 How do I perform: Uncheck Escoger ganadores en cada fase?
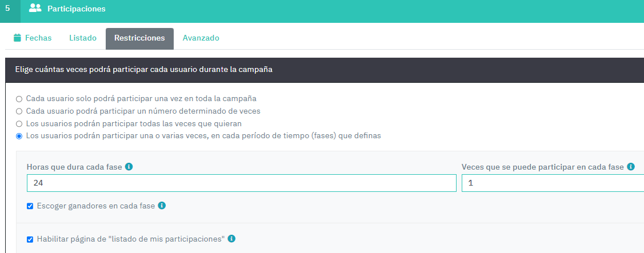click(30, 206)
